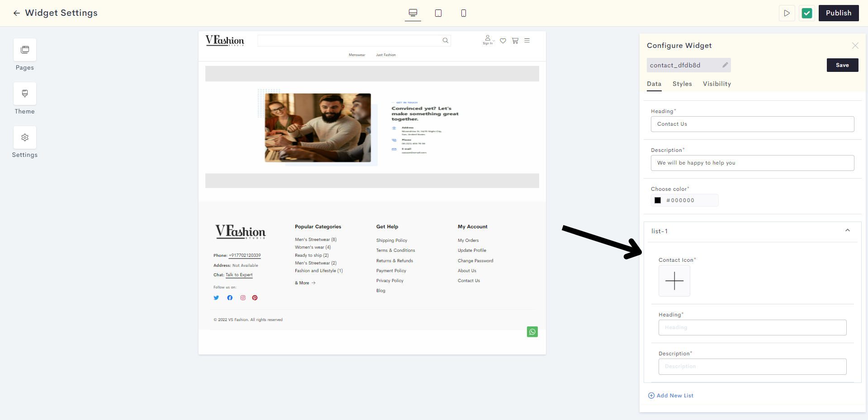868x420 pixels.
Task: Open Returns & Refunds link
Action: (395, 261)
